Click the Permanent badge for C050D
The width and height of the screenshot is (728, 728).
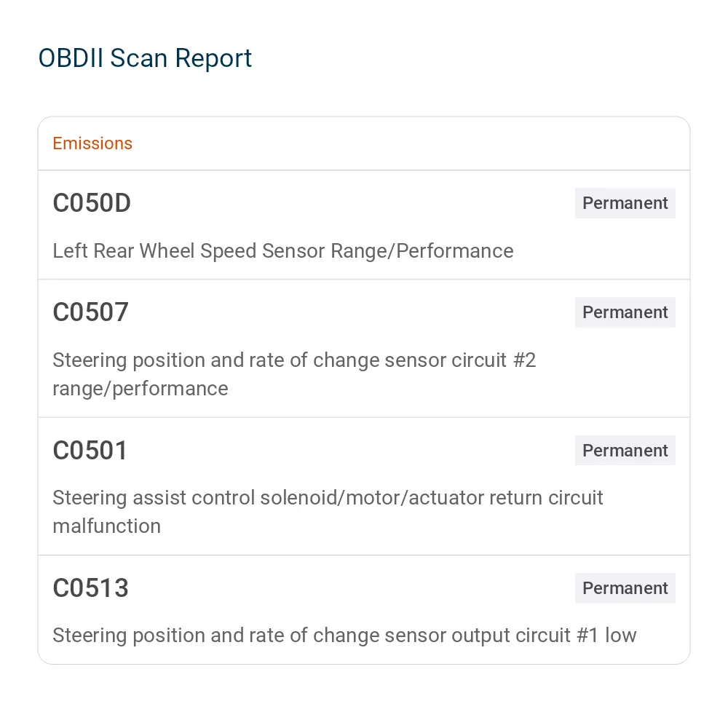625,203
